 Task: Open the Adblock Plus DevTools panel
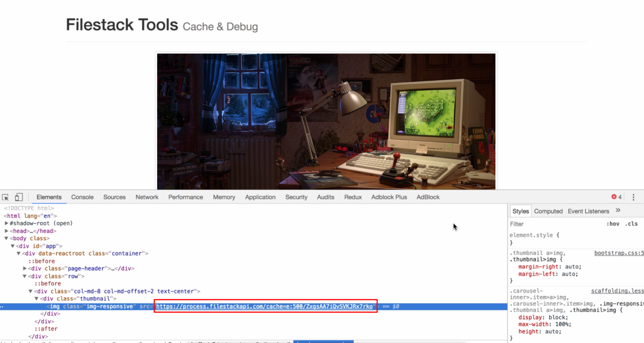[389, 197]
